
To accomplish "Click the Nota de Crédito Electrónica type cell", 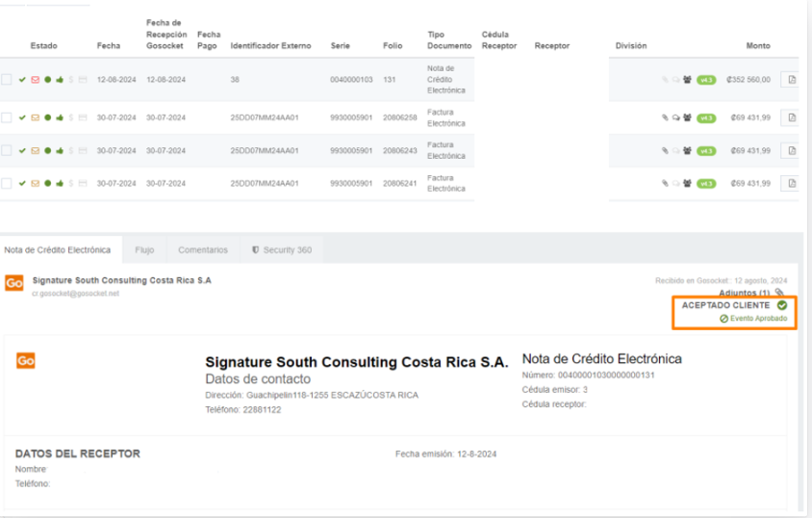I will pyautogui.click(x=445, y=79).
